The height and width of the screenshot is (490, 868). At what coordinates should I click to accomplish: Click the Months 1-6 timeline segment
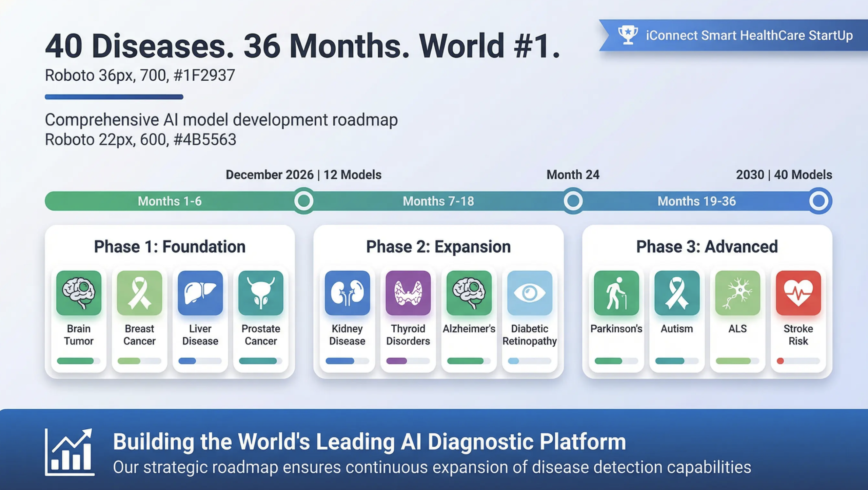pos(170,201)
